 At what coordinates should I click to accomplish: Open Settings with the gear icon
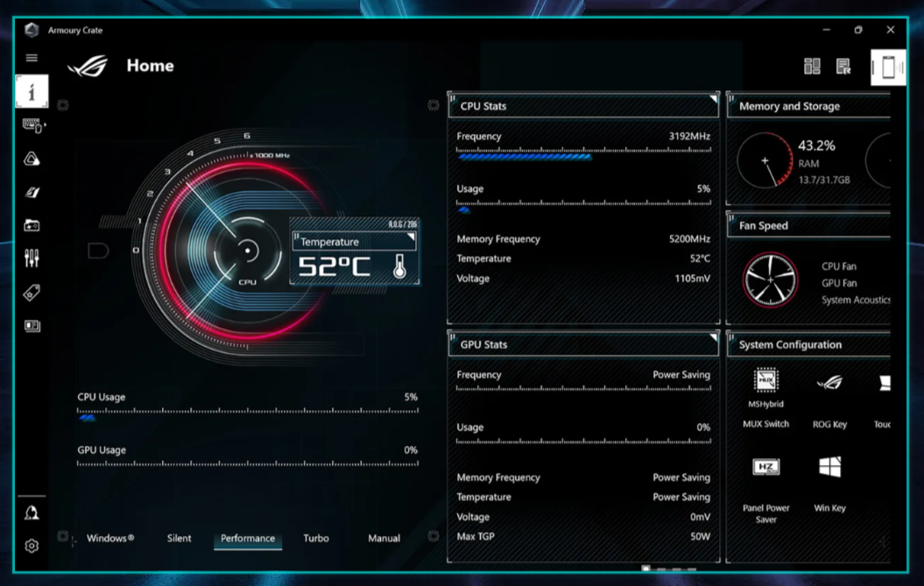tap(32, 546)
